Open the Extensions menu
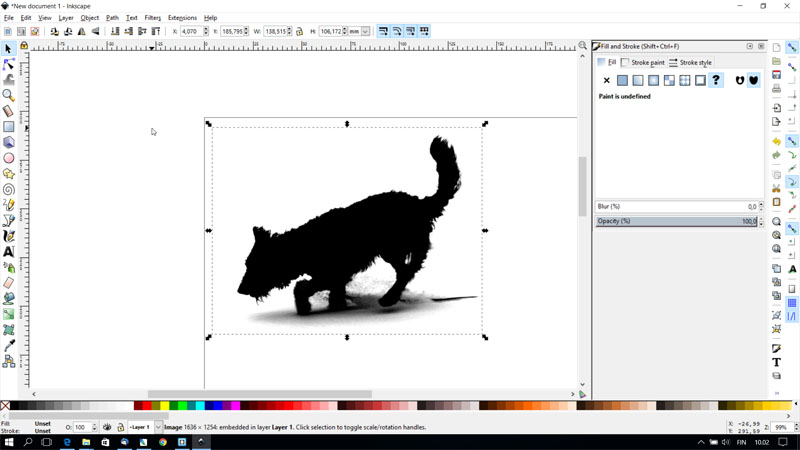The width and height of the screenshot is (800, 450). pyautogui.click(x=182, y=18)
